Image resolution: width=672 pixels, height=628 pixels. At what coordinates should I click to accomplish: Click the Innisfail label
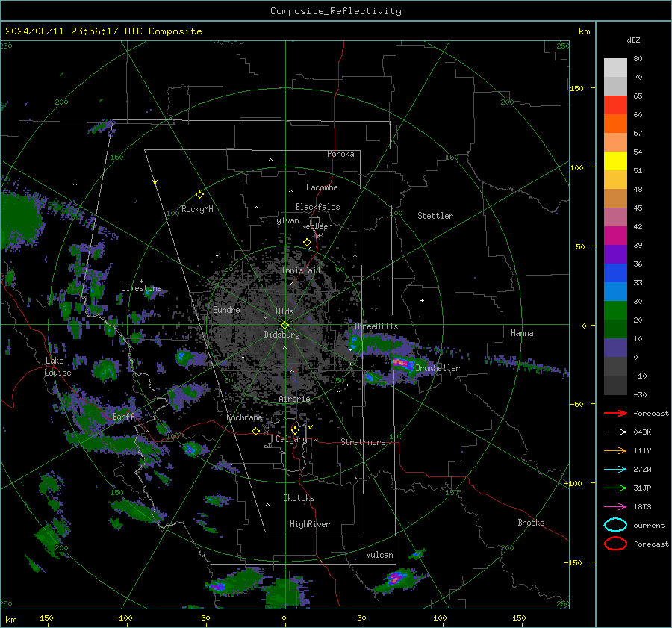tap(302, 270)
